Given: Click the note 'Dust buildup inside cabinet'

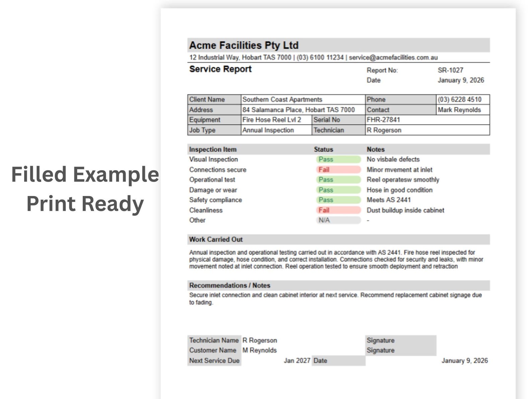Looking at the screenshot, I should (x=405, y=210).
